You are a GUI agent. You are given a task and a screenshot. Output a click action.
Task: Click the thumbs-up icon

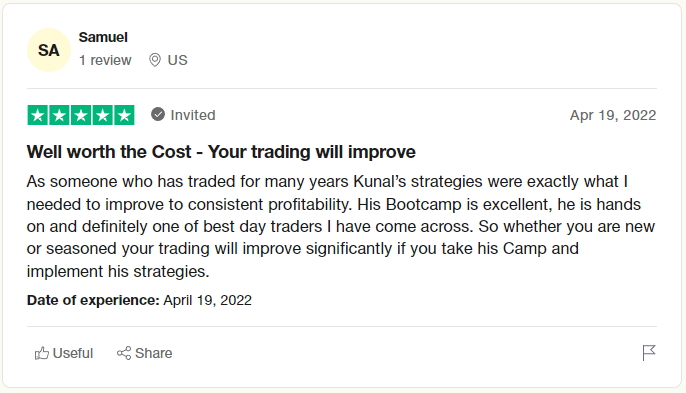(42, 353)
